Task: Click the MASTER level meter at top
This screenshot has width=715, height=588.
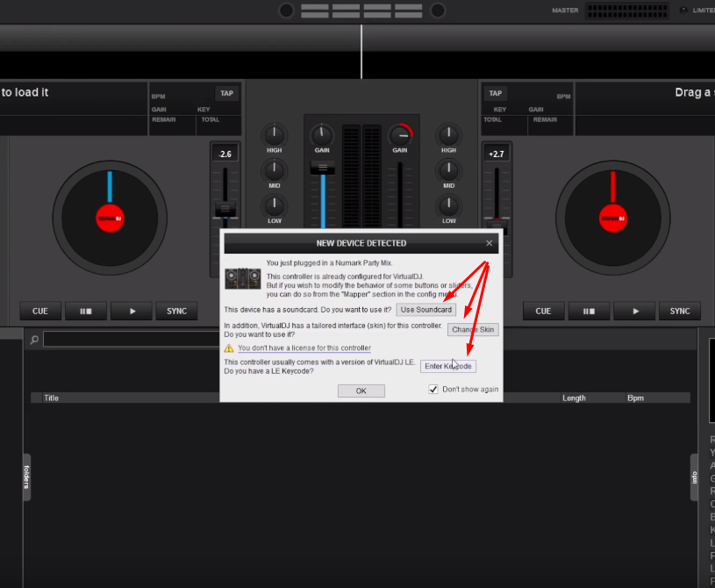Action: 627,11
